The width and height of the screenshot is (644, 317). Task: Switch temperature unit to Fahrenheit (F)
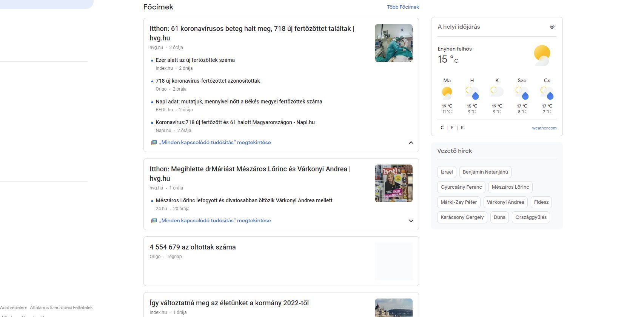(452, 128)
